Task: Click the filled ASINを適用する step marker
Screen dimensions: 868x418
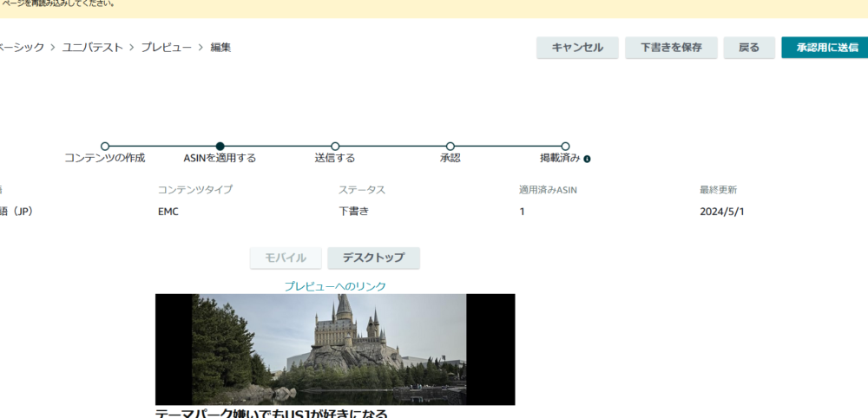Action: click(220, 147)
